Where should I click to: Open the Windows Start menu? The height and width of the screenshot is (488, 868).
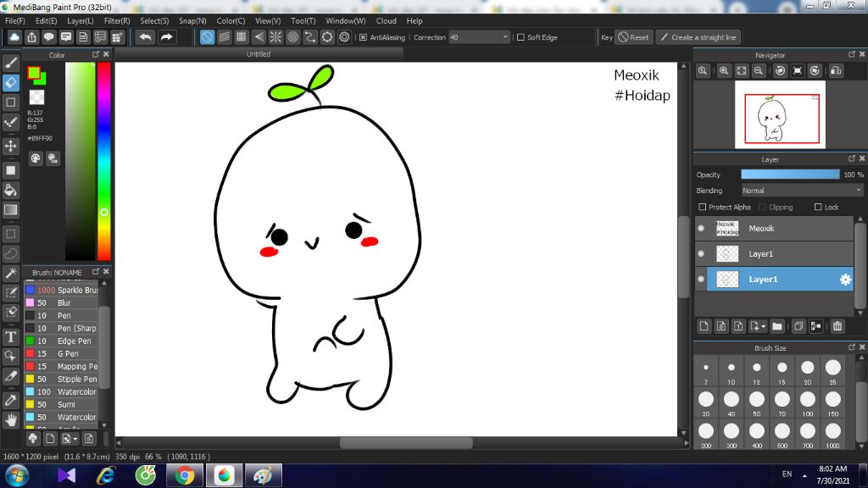coord(17,476)
